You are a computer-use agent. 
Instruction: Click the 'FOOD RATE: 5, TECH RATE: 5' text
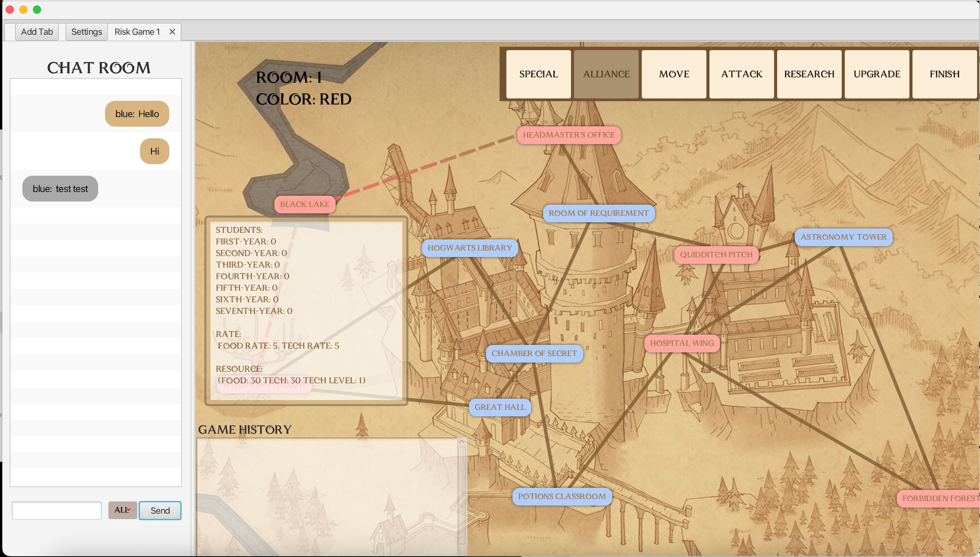pyautogui.click(x=278, y=346)
